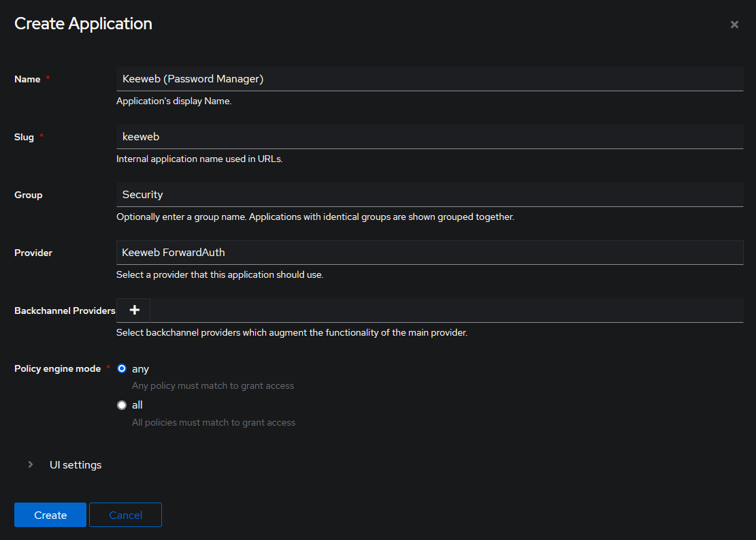Click the plus icon for Backchannel Providers
This screenshot has height=540, width=756.
tap(134, 311)
